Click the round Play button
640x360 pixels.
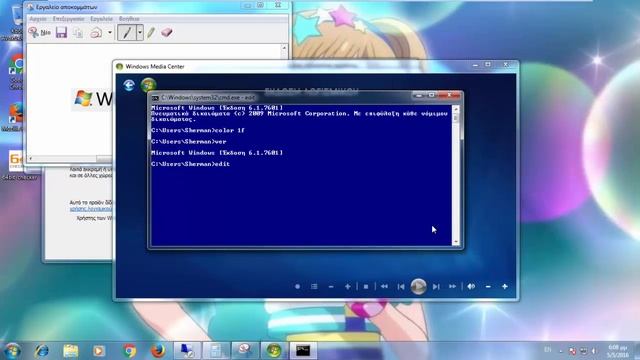click(x=418, y=287)
